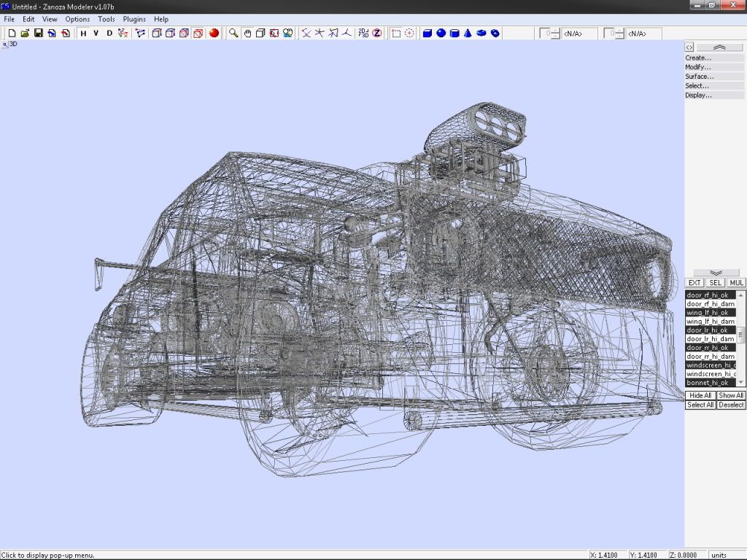This screenshot has width=747, height=560.
Task: Click the open folder toolbar icon
Action: click(x=25, y=33)
